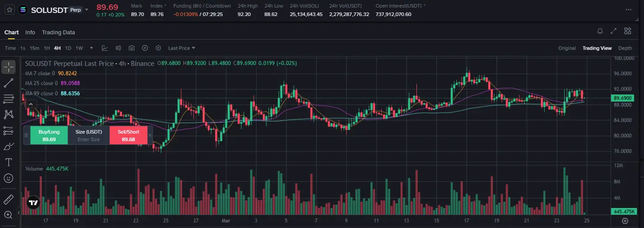Select the trend line drawing tool
Image resolution: width=644 pixels, height=228 pixels.
pyautogui.click(x=8, y=83)
